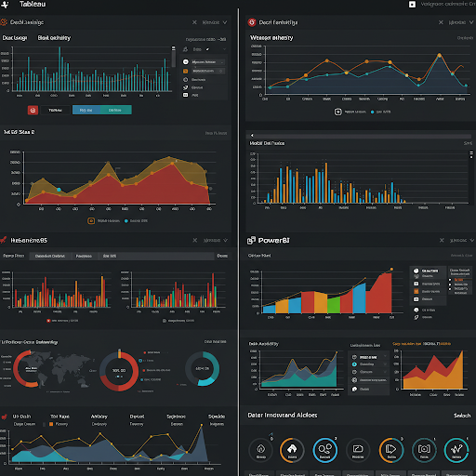Click the red icon beside the HebenimoBS title

point(4,240)
